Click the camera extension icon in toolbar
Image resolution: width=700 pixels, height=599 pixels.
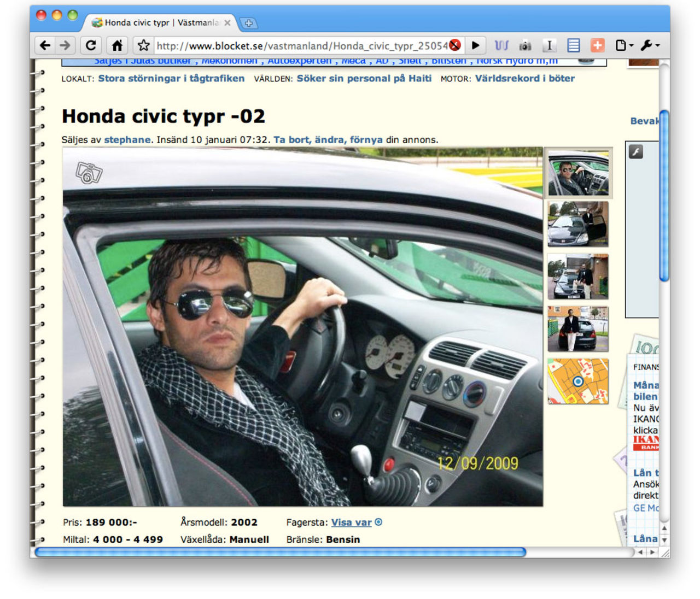(525, 45)
